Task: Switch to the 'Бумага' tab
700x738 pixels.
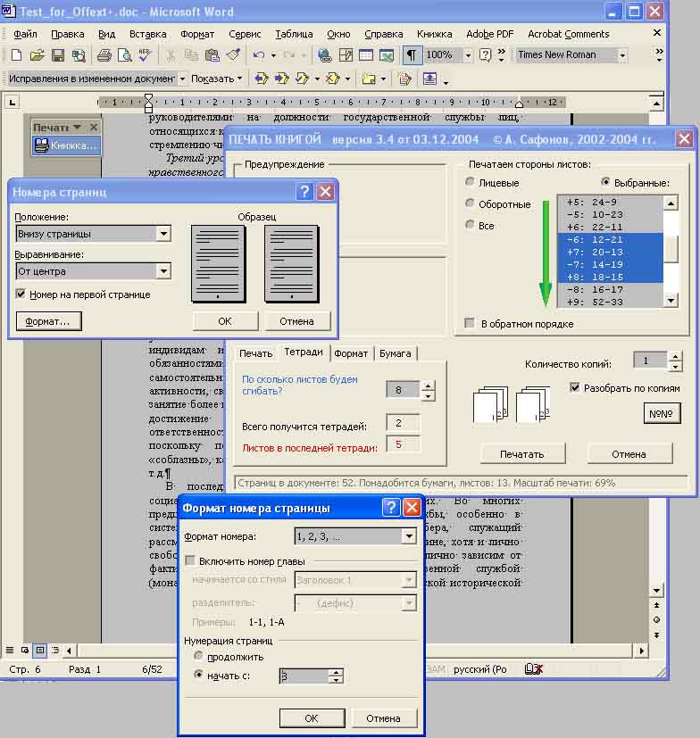Action: [396, 353]
